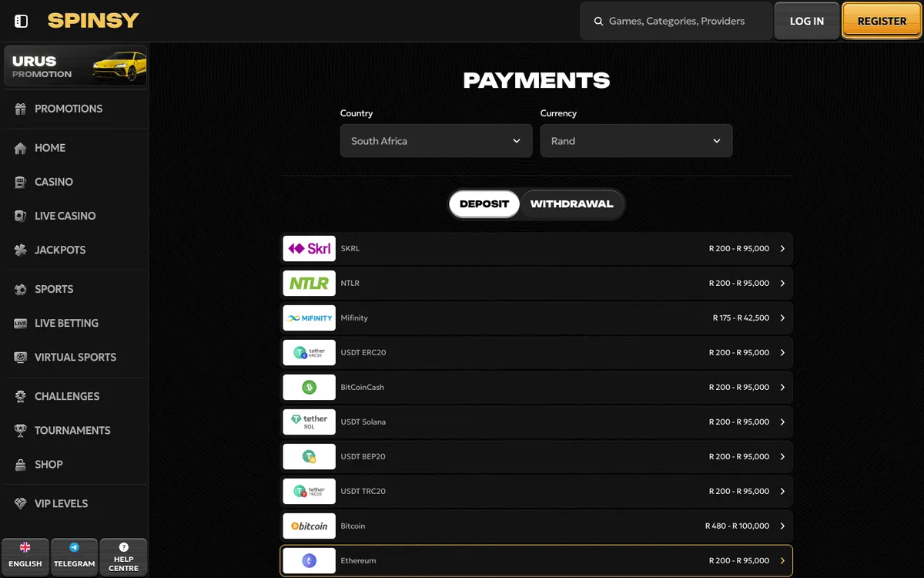The width and height of the screenshot is (924, 578).
Task: Switch to the Withdrawal tab
Action: click(x=571, y=204)
